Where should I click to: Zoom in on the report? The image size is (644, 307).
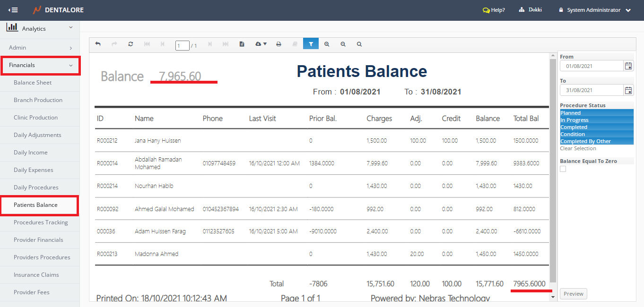tap(327, 44)
